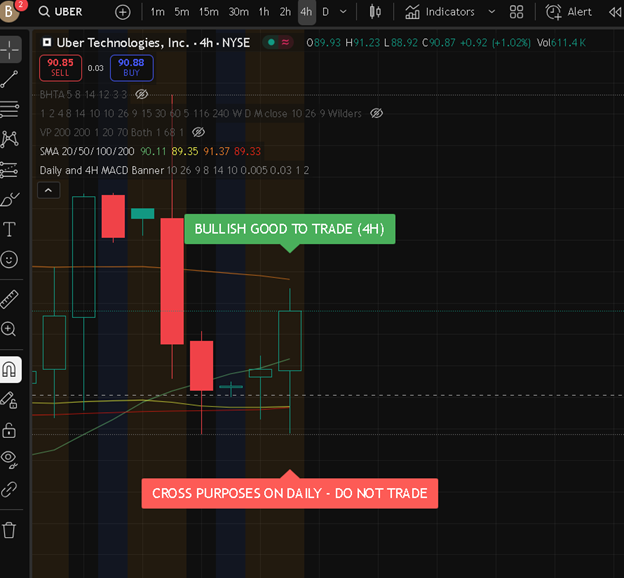The image size is (624, 578).
Task: Show the hidden BHTA indicator
Action: 142,94
